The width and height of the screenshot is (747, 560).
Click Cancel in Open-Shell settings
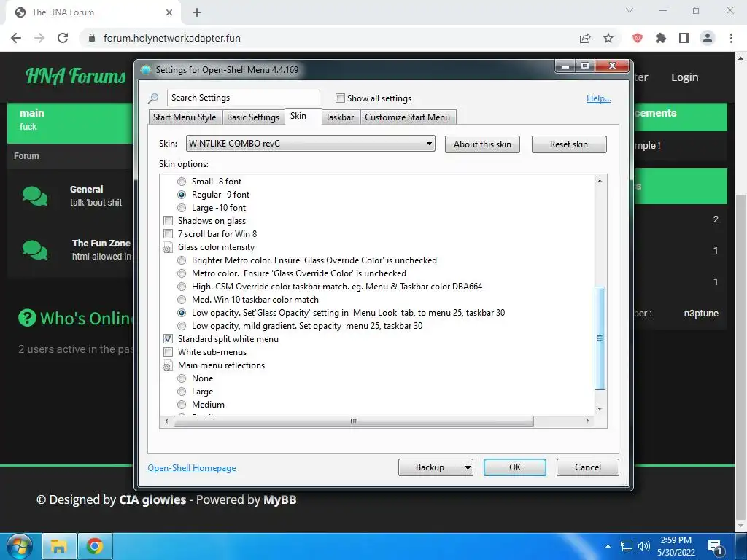(x=587, y=467)
